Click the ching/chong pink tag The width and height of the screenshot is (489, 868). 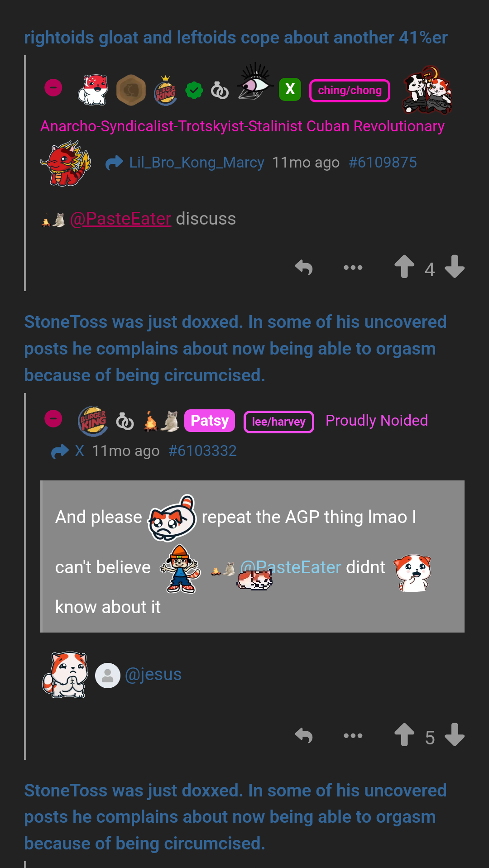pos(350,91)
